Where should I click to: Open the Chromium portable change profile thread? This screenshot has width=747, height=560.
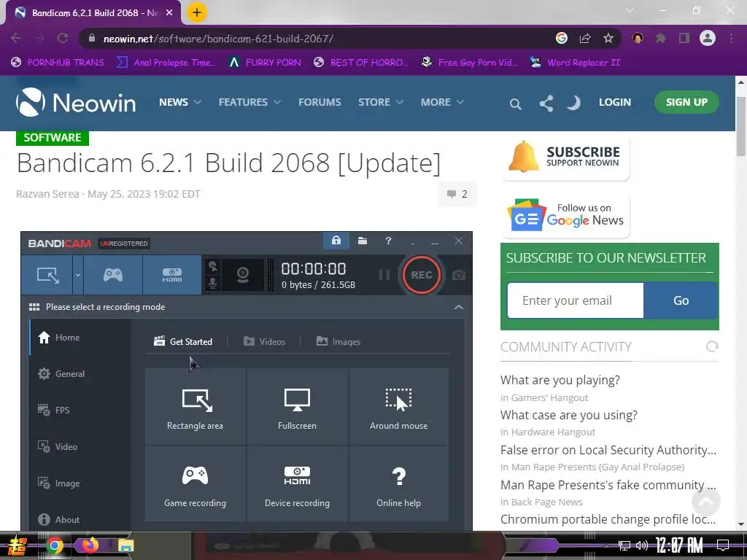click(x=608, y=519)
